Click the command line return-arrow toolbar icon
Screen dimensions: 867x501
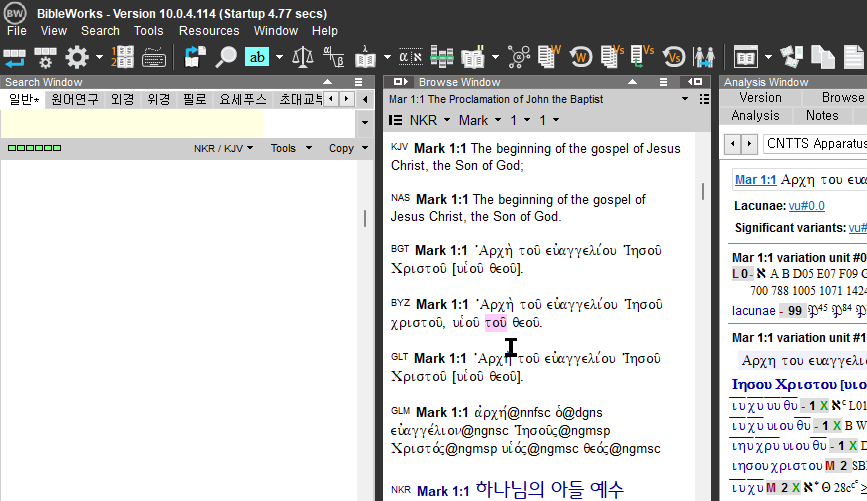(14, 57)
